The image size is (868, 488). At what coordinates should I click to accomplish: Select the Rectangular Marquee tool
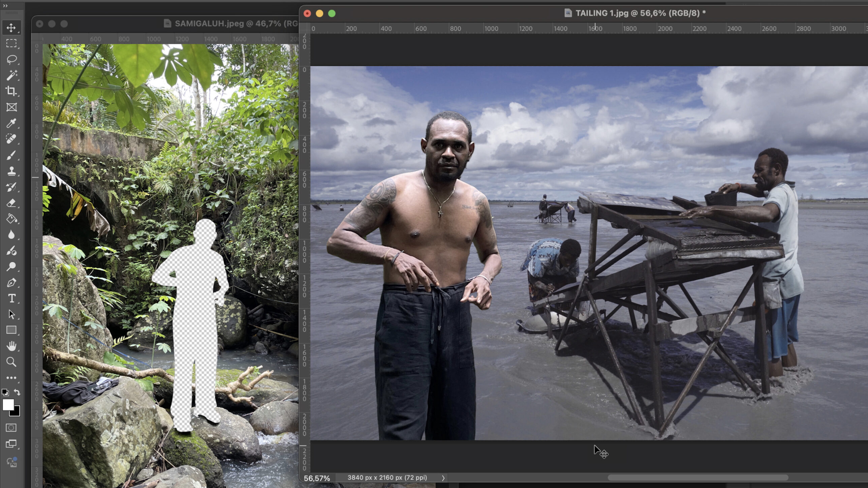[11, 43]
